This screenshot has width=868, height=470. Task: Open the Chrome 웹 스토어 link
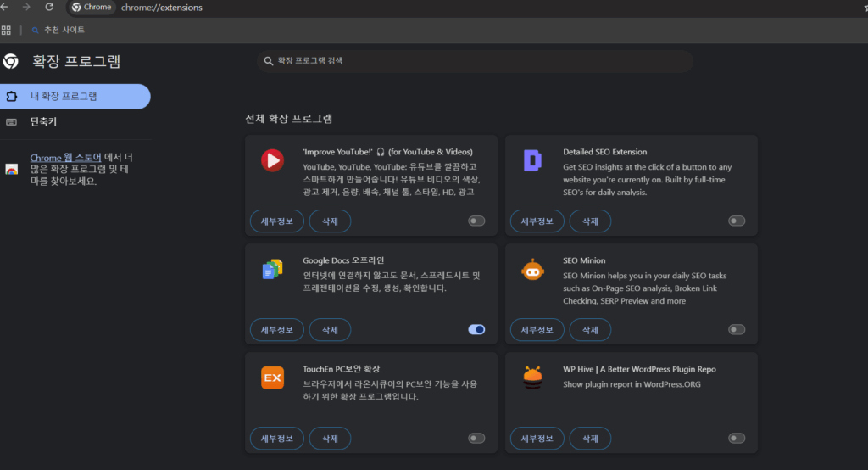(65, 158)
